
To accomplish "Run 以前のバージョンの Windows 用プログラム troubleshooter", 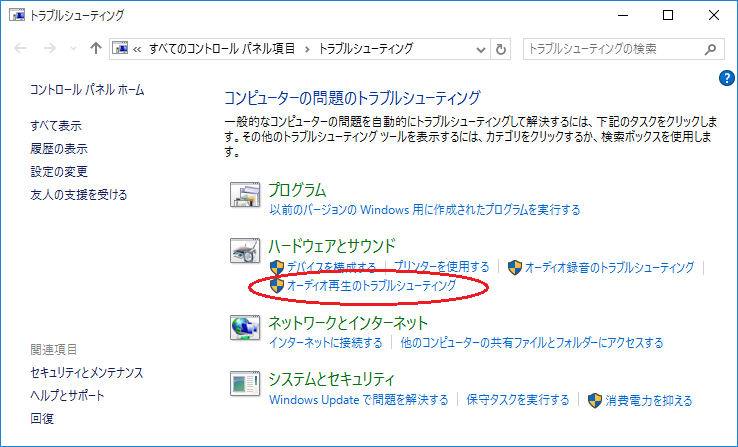I will tap(425, 210).
